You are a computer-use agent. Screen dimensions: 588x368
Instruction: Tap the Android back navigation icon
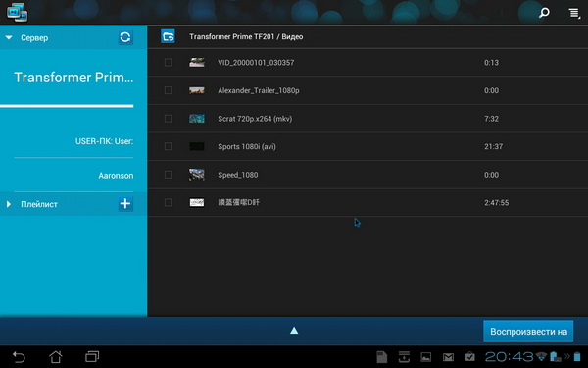click(x=19, y=357)
